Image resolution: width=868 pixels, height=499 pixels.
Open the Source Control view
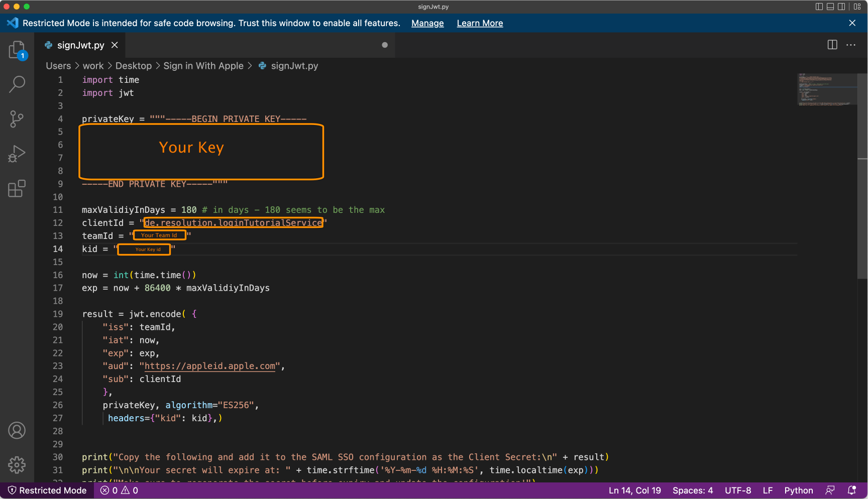pyautogui.click(x=17, y=119)
